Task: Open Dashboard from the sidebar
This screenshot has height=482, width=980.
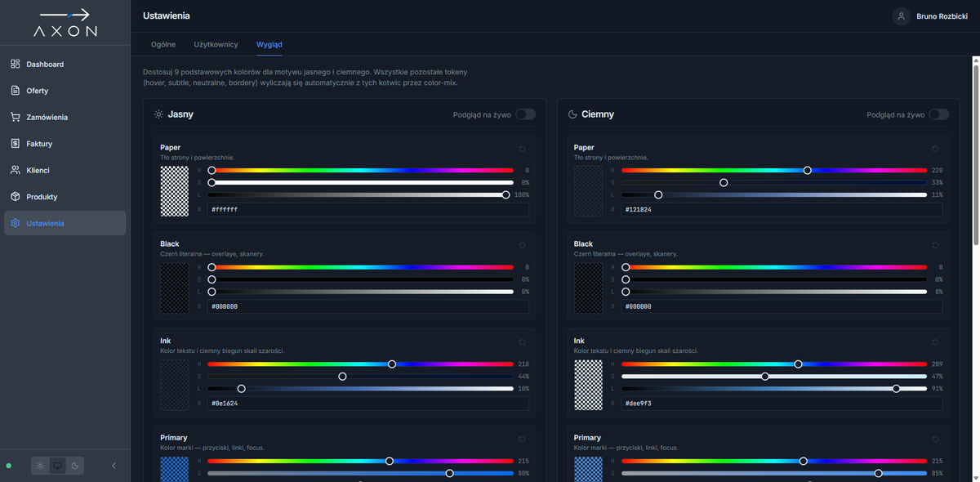Action: coord(65,64)
